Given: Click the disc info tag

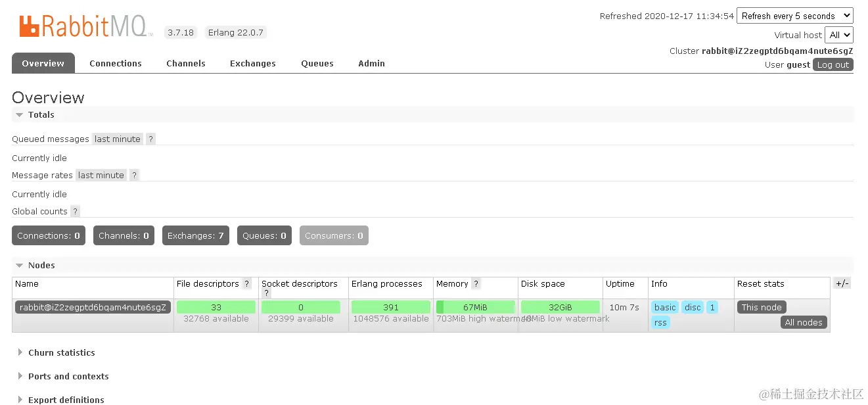Looking at the screenshot, I should pos(693,307).
